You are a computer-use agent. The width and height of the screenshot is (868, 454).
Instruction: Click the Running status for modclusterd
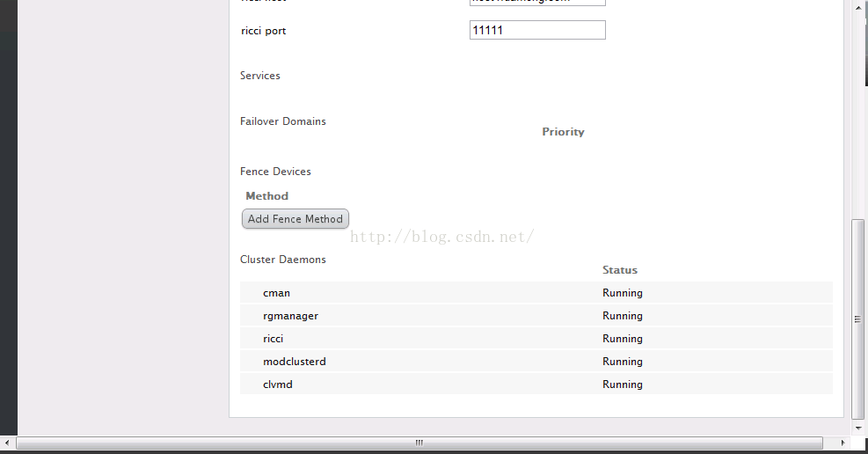click(623, 361)
